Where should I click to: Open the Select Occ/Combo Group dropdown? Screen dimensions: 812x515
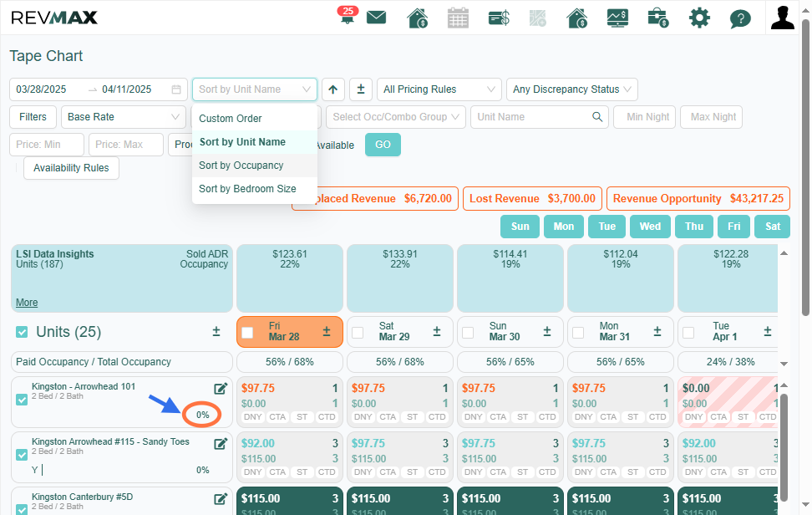[x=396, y=117]
